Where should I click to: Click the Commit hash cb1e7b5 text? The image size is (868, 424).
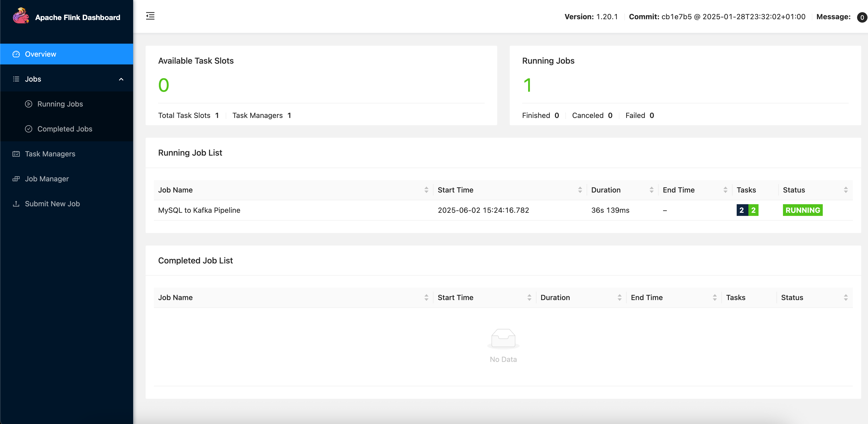677,17
